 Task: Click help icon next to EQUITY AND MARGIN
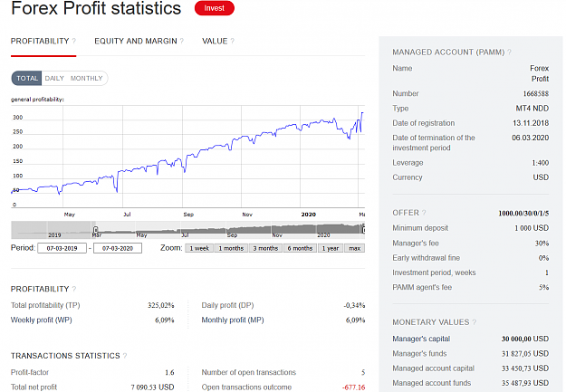[182, 41]
